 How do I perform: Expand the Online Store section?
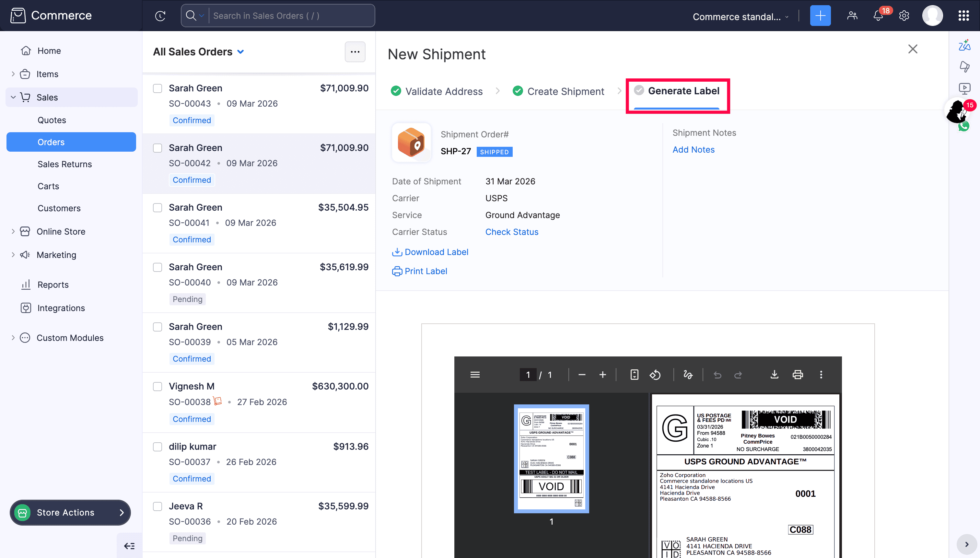(x=13, y=231)
